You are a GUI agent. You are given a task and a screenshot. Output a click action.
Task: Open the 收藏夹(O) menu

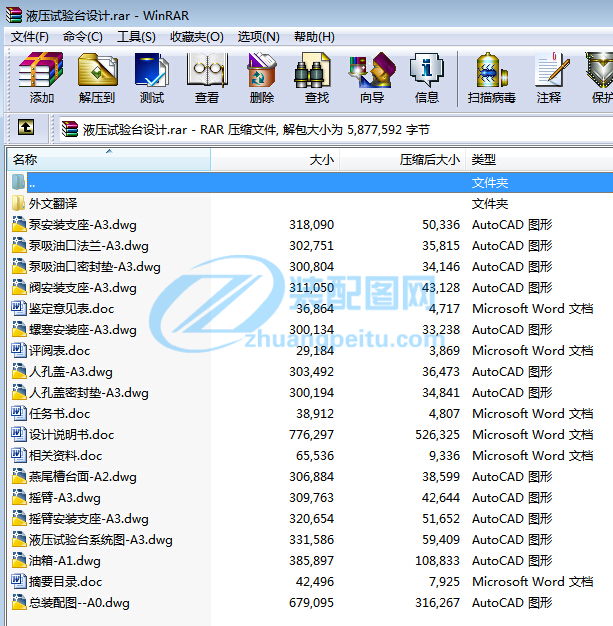click(x=197, y=37)
